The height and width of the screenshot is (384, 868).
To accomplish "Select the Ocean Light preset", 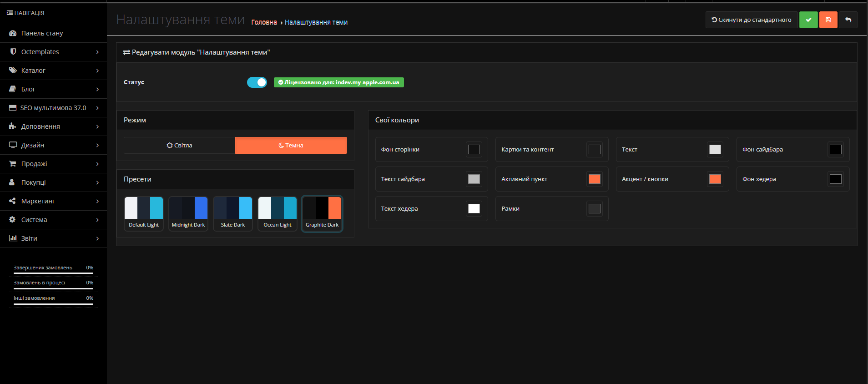I will 278,214.
